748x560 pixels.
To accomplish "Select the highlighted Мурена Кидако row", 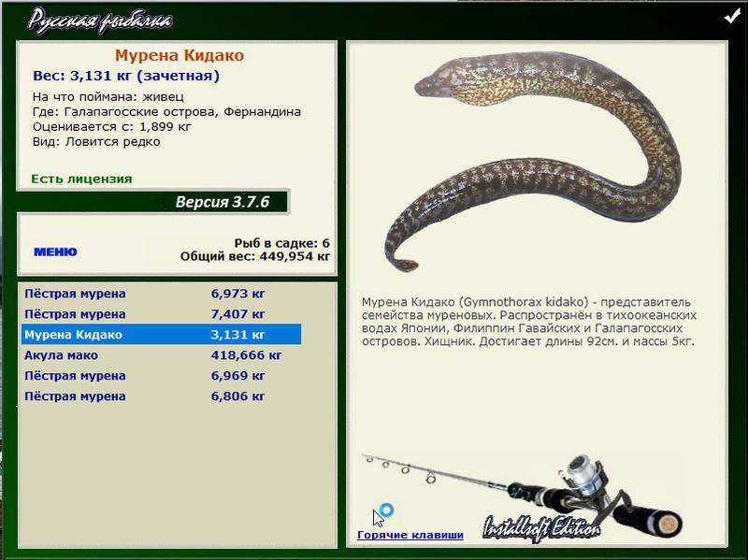I will coord(161,335).
